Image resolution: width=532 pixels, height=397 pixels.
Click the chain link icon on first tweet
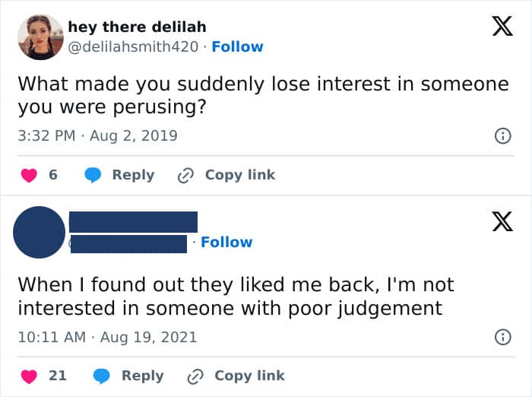tap(186, 176)
